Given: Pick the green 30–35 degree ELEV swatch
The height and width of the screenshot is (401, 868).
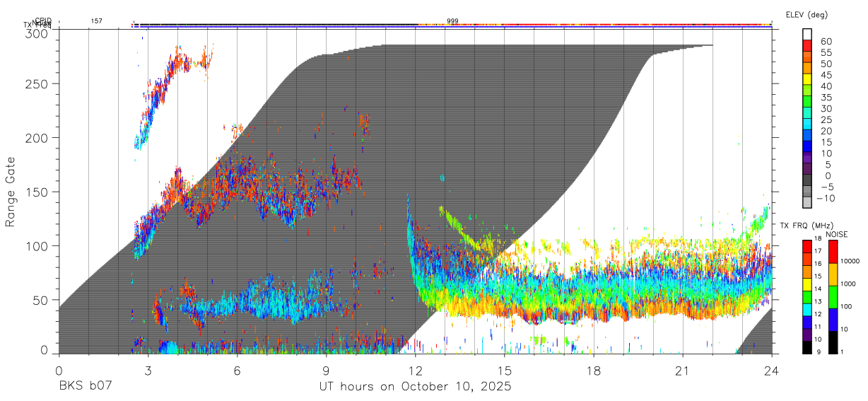Looking at the screenshot, I should (807, 103).
